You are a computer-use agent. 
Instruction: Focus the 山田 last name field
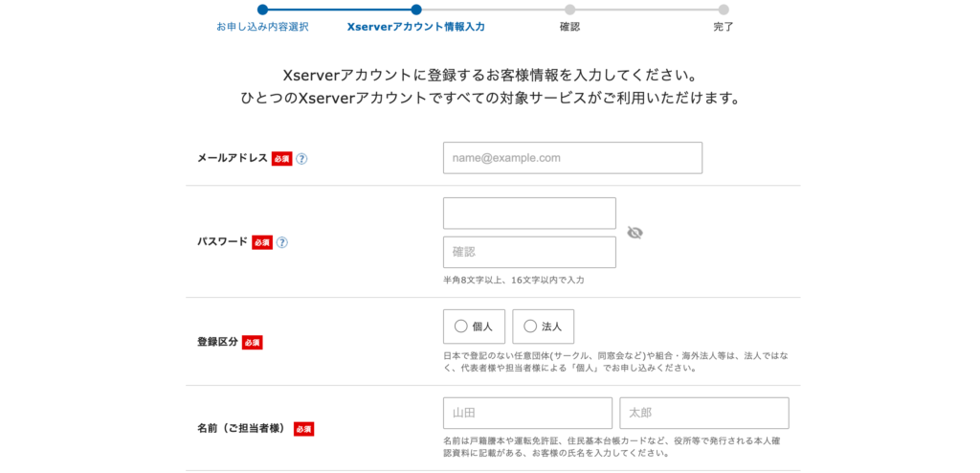pos(527,413)
